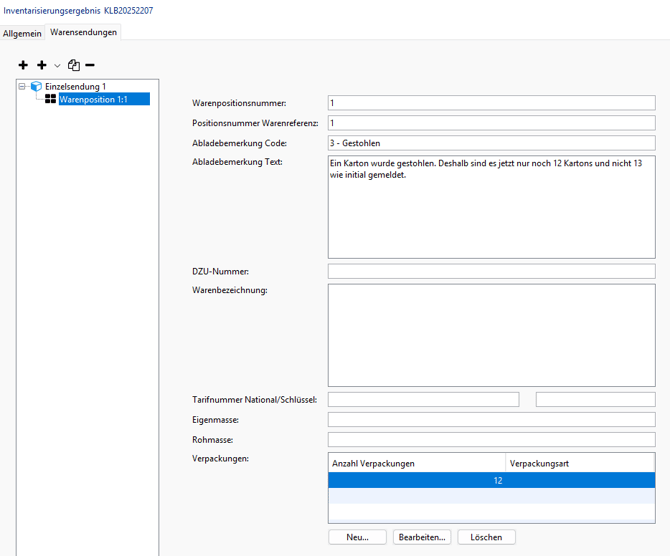Image resolution: width=670 pixels, height=556 pixels.
Task: Select the packaging row with value 12
Action: (x=491, y=480)
